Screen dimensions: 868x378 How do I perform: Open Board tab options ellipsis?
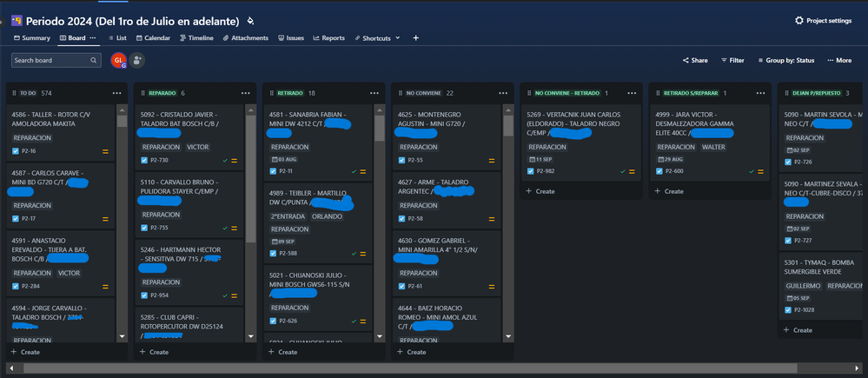coord(93,38)
